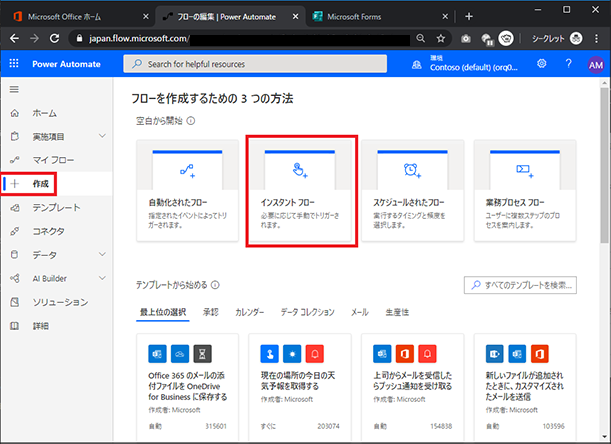611x444 pixels.
Task: Click the environment icon next to Contoso
Action: [x=417, y=65]
